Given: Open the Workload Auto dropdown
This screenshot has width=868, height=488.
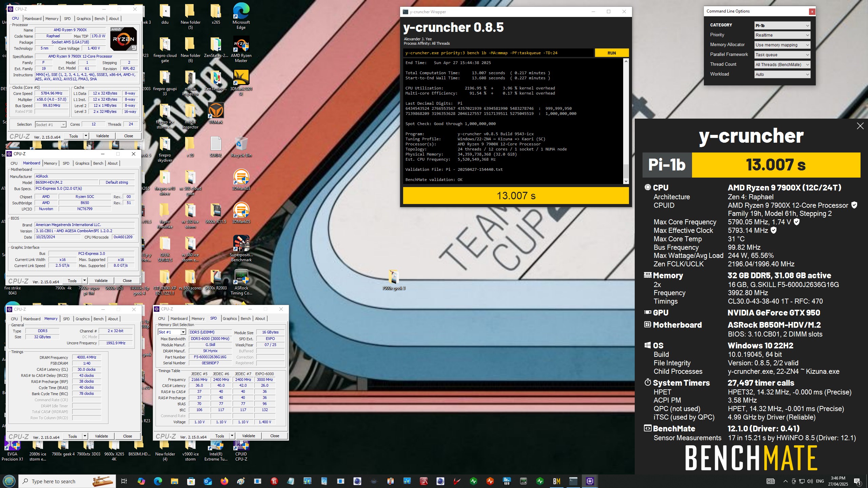Looking at the screenshot, I should click(782, 75).
